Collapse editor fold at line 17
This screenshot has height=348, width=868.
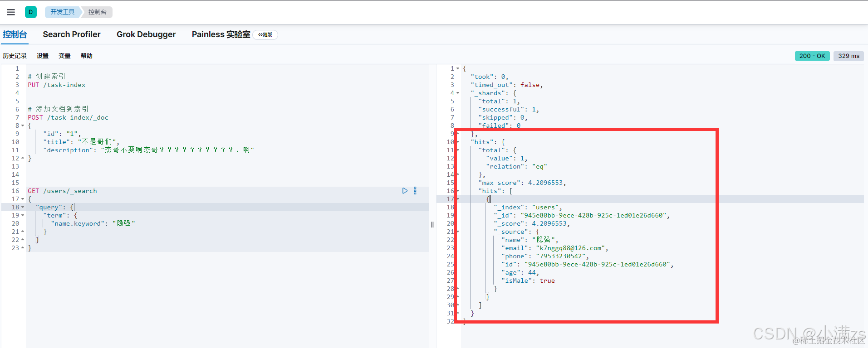click(23, 199)
